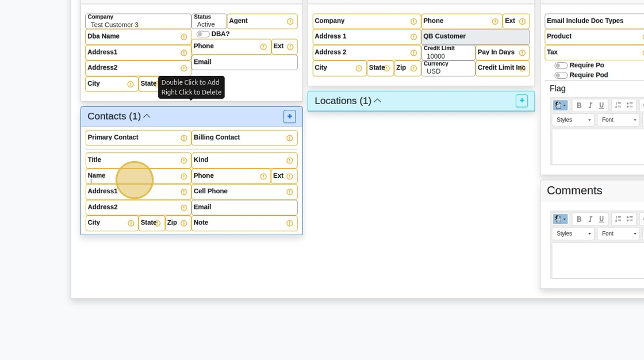
Task: Enable the Require Pod switch
Action: click(561, 75)
